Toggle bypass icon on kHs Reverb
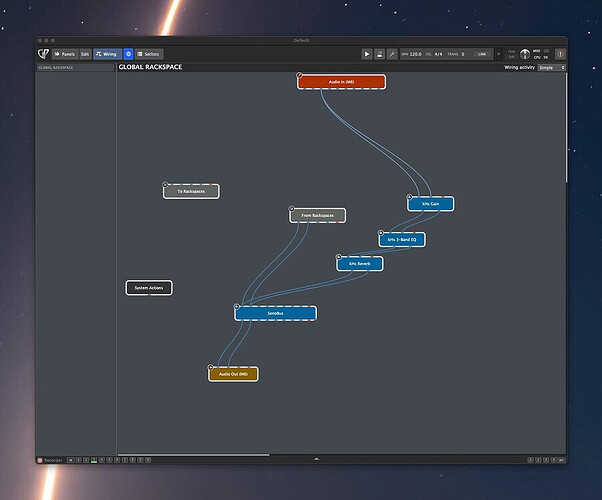602x500 pixels. coord(339,257)
